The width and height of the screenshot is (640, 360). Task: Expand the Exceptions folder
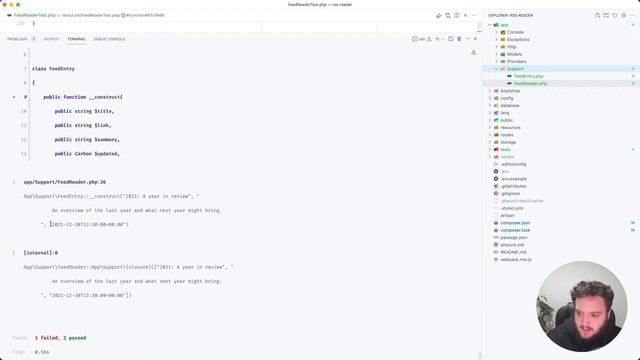point(497,40)
